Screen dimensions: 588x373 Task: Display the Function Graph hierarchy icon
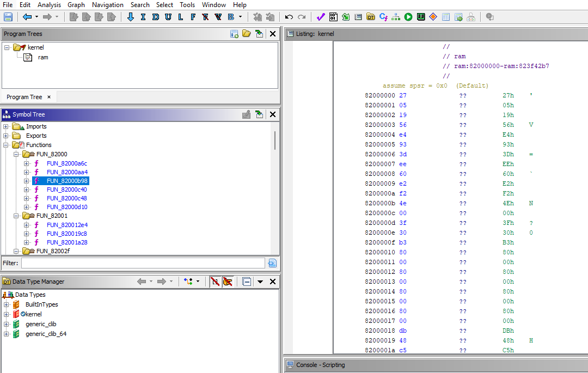tap(396, 17)
